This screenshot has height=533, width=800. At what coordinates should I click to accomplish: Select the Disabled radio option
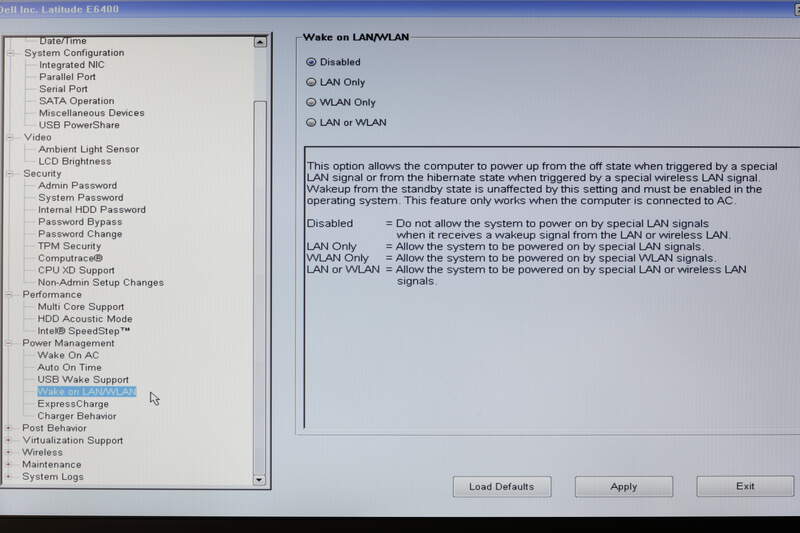pos(311,62)
